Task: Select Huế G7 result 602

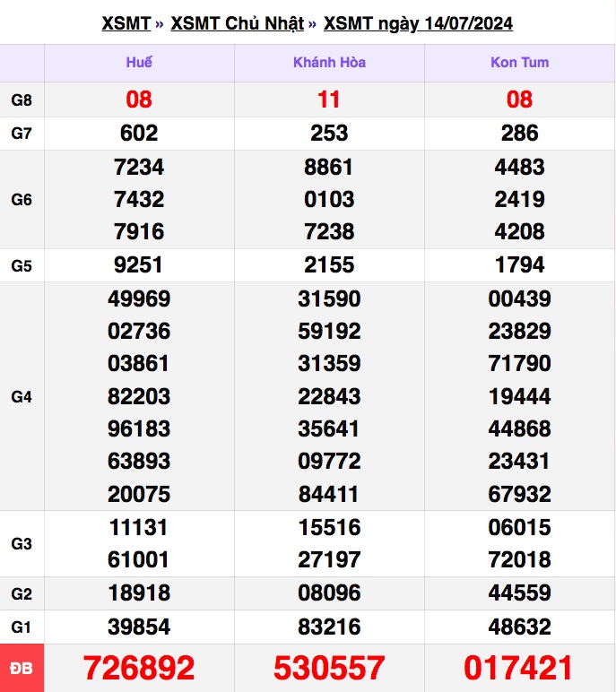Action: 139,133
